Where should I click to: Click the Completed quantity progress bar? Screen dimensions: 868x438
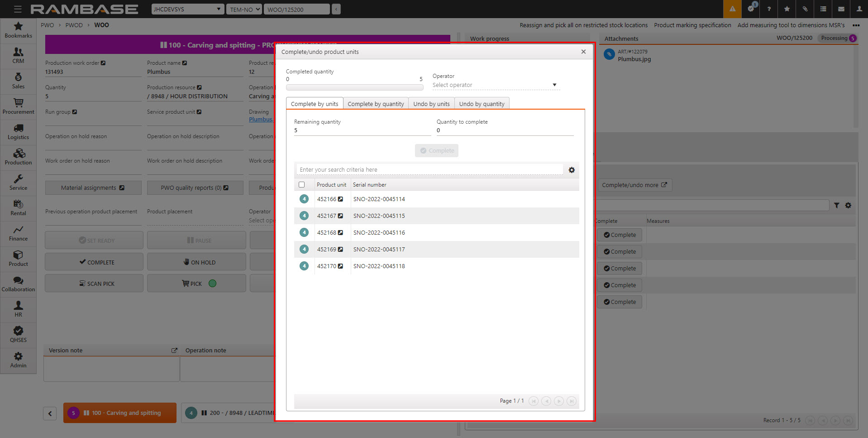coord(354,87)
